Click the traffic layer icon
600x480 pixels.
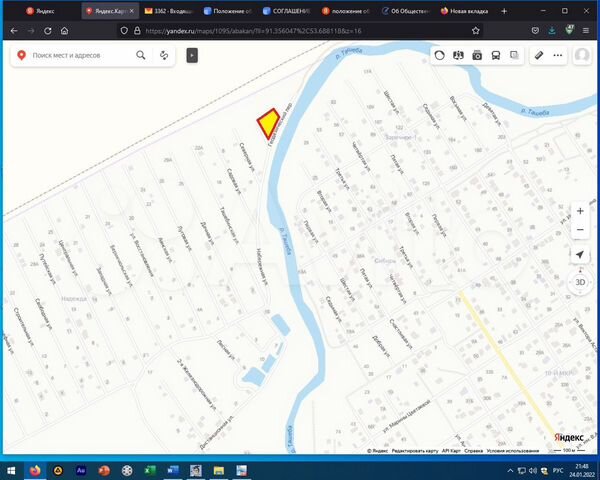pos(439,56)
